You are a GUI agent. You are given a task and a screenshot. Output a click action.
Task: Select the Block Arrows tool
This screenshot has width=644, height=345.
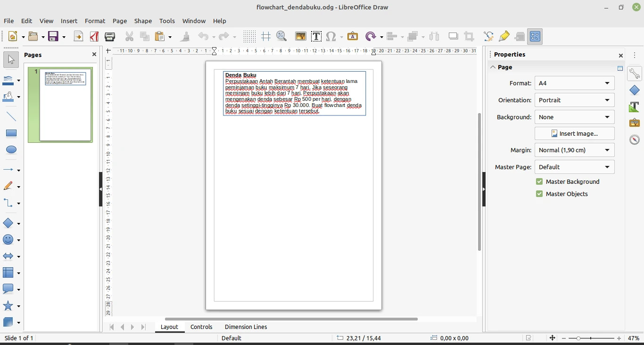tap(8, 256)
